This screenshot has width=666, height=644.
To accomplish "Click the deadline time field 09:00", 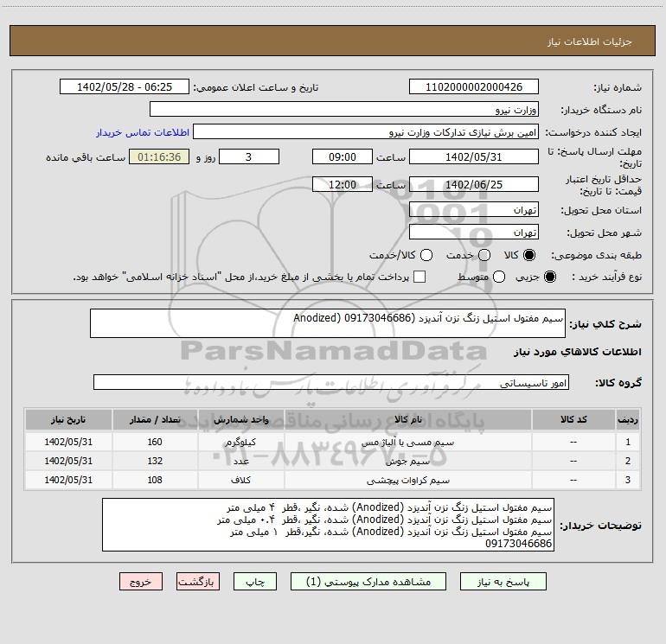I will pos(343,156).
